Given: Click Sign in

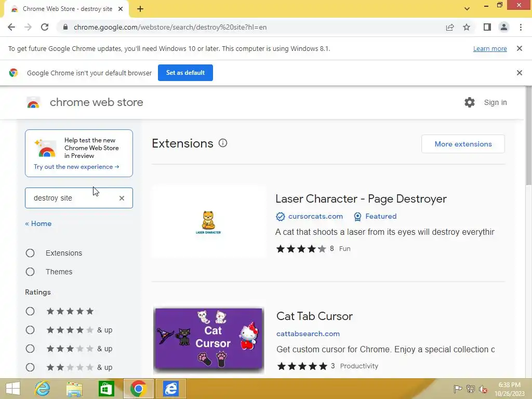Looking at the screenshot, I should coord(495,102).
